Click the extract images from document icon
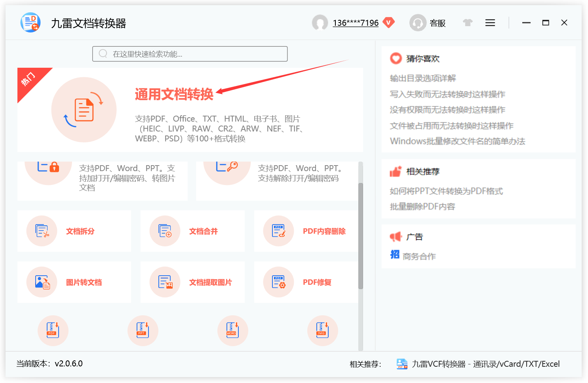Viewport: 588px width, 383px height. 165,282
